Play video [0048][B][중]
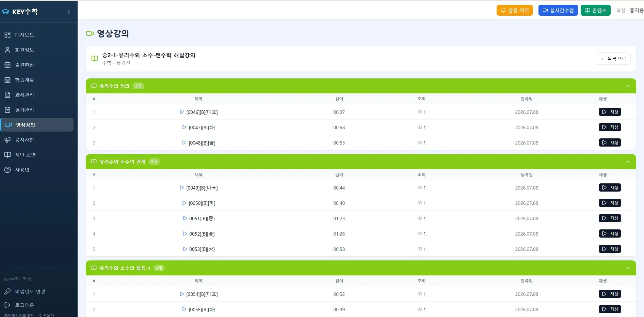The width and height of the screenshot is (644, 317). [x=610, y=142]
